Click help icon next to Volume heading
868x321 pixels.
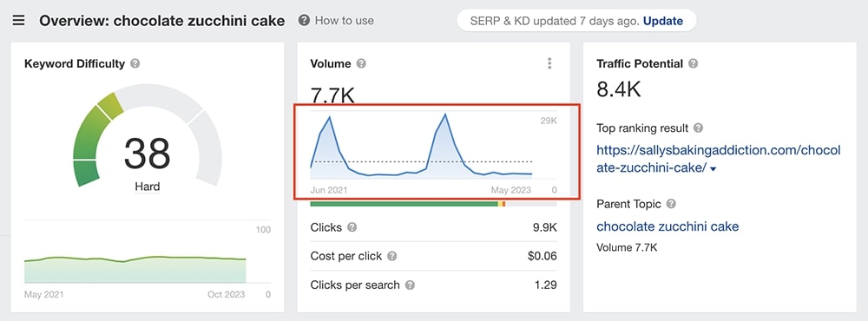coord(361,63)
